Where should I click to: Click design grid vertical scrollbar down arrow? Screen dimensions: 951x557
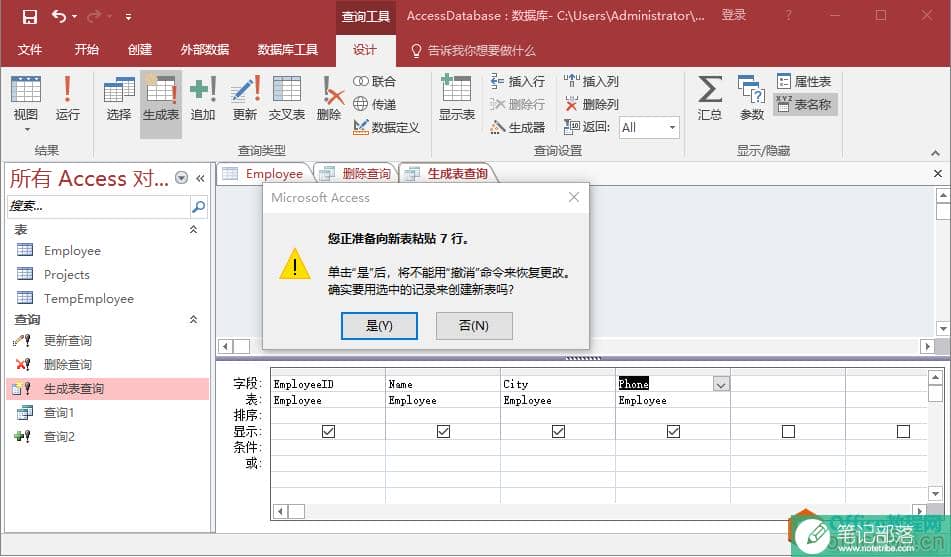point(935,493)
